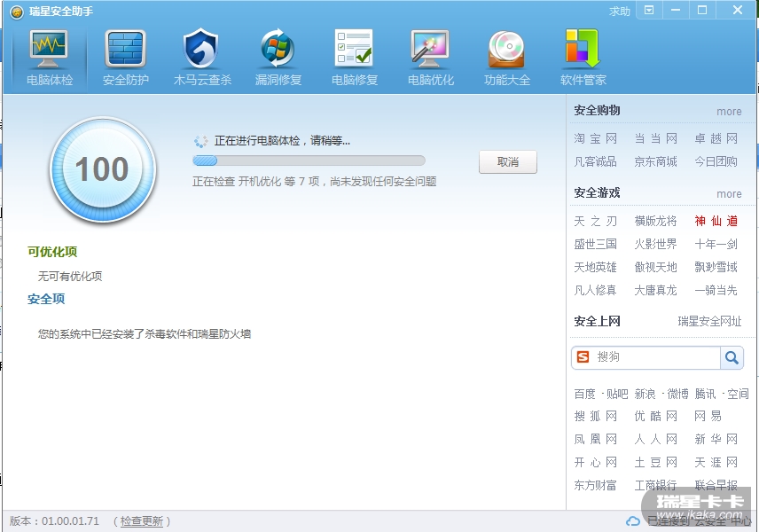Open 百度 link

coord(584,394)
